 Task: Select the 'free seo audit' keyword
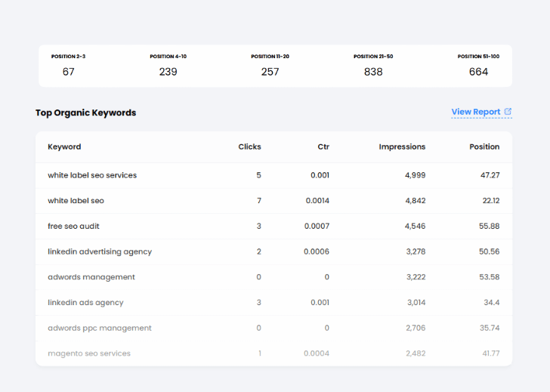[73, 226]
